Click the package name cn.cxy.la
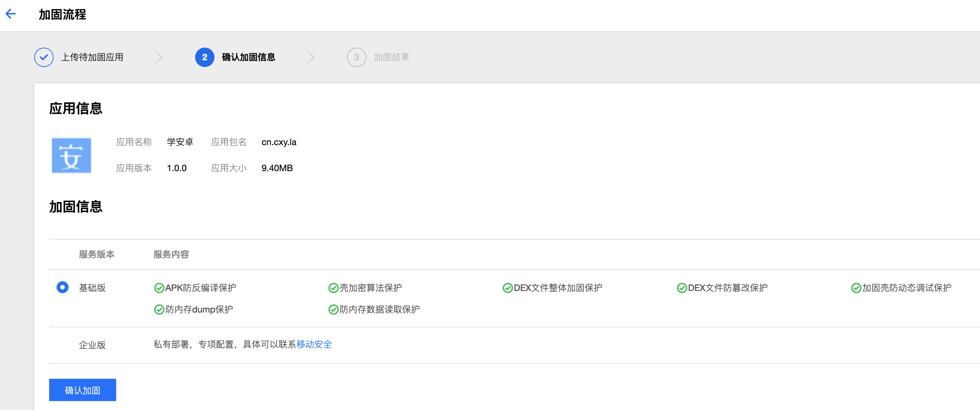The width and height of the screenshot is (980, 410). [279, 142]
